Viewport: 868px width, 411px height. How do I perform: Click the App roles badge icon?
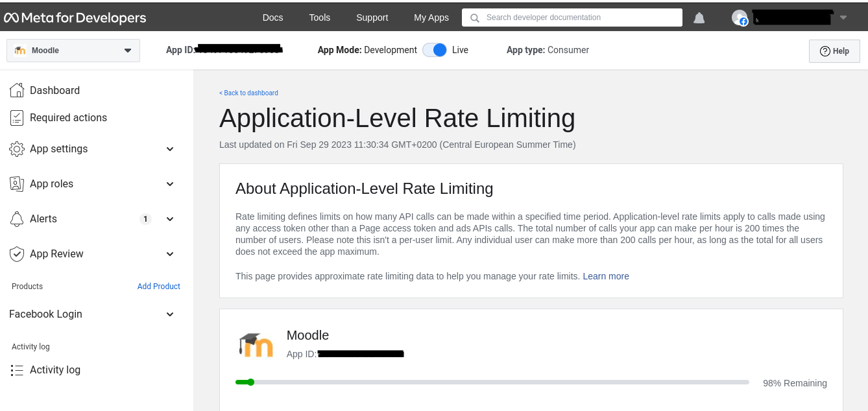(x=17, y=183)
